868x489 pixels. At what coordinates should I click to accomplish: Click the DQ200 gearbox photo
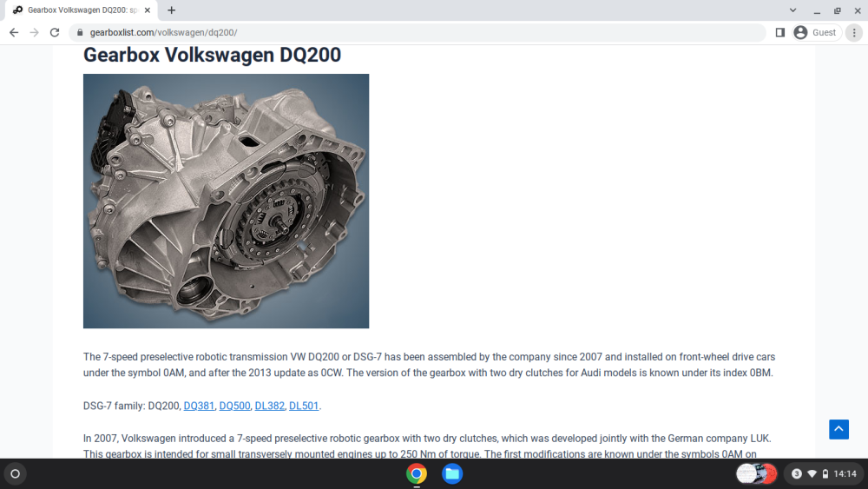[226, 201]
